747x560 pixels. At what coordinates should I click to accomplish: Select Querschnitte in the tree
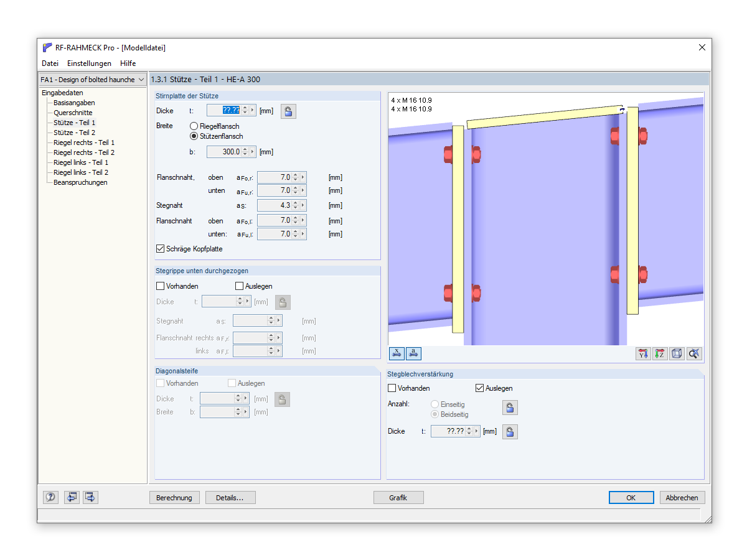pos(73,113)
